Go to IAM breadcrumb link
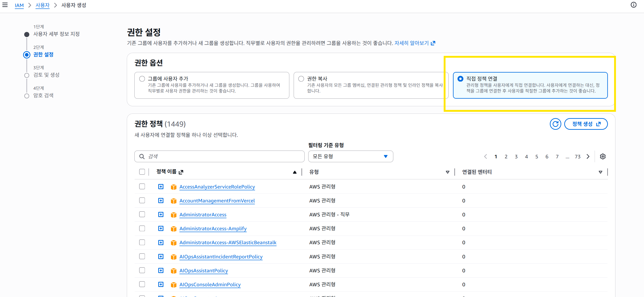644x297 pixels. tap(19, 5)
